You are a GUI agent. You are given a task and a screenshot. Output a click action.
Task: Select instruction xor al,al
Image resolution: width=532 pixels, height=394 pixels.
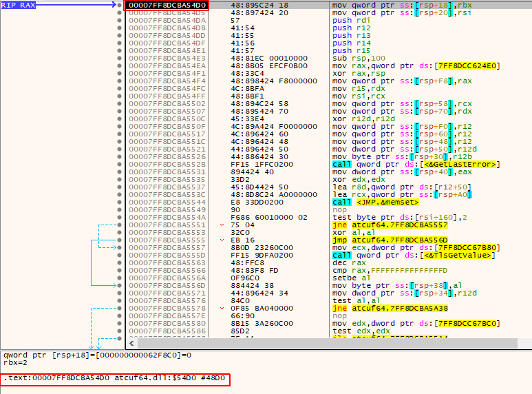(x=354, y=232)
